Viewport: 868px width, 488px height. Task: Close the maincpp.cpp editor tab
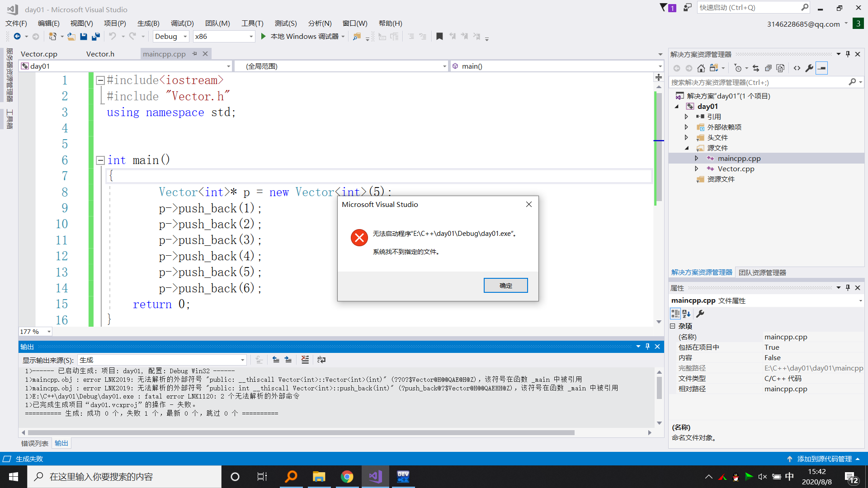205,54
